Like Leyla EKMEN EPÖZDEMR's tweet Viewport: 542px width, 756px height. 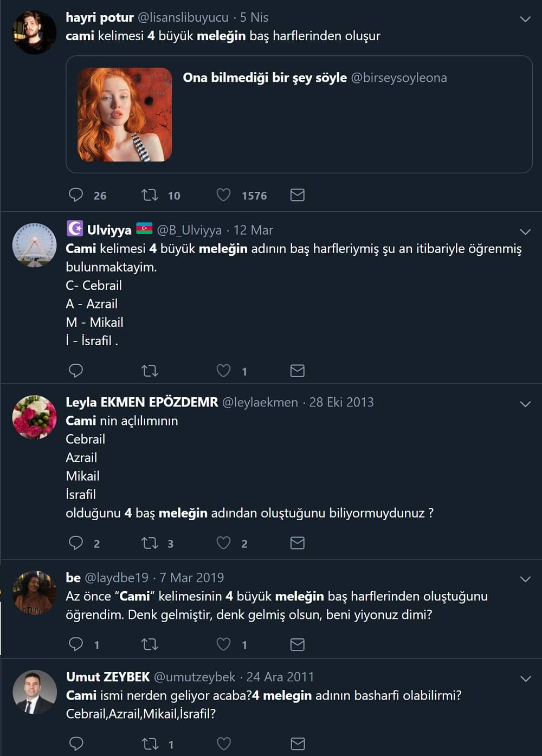point(223,543)
